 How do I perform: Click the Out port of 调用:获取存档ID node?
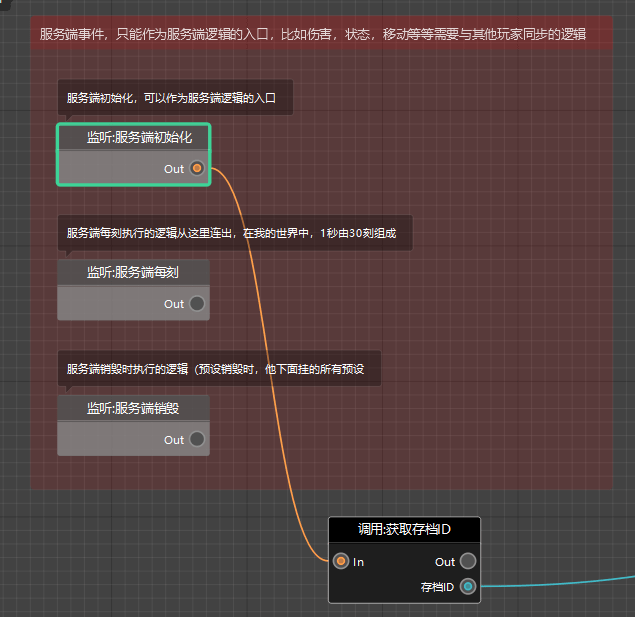click(468, 561)
